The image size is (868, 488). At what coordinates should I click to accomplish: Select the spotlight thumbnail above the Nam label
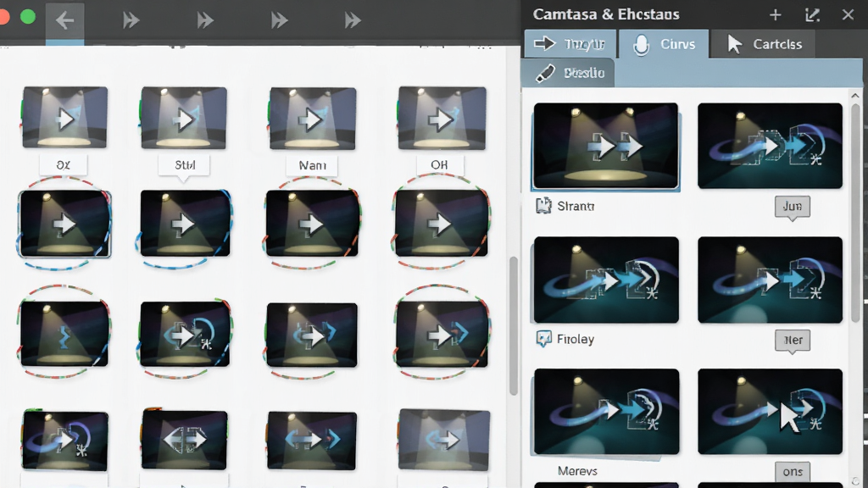pos(313,119)
